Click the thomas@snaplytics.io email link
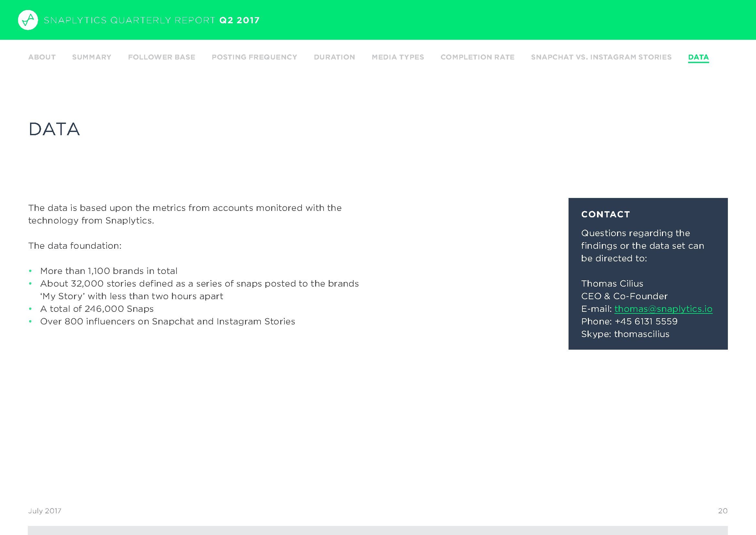This screenshot has width=756, height=535. pyautogui.click(x=663, y=309)
